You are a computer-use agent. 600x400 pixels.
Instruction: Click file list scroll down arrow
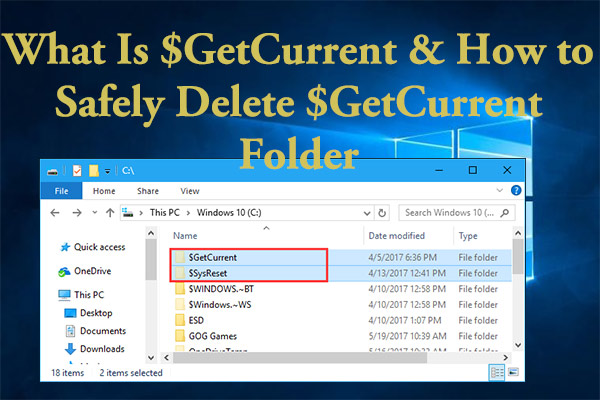point(518,345)
